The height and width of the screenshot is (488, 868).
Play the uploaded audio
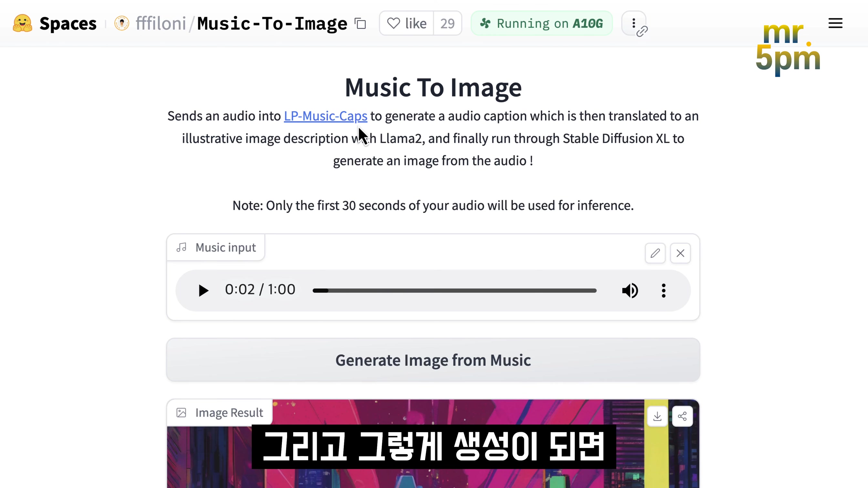coord(203,290)
